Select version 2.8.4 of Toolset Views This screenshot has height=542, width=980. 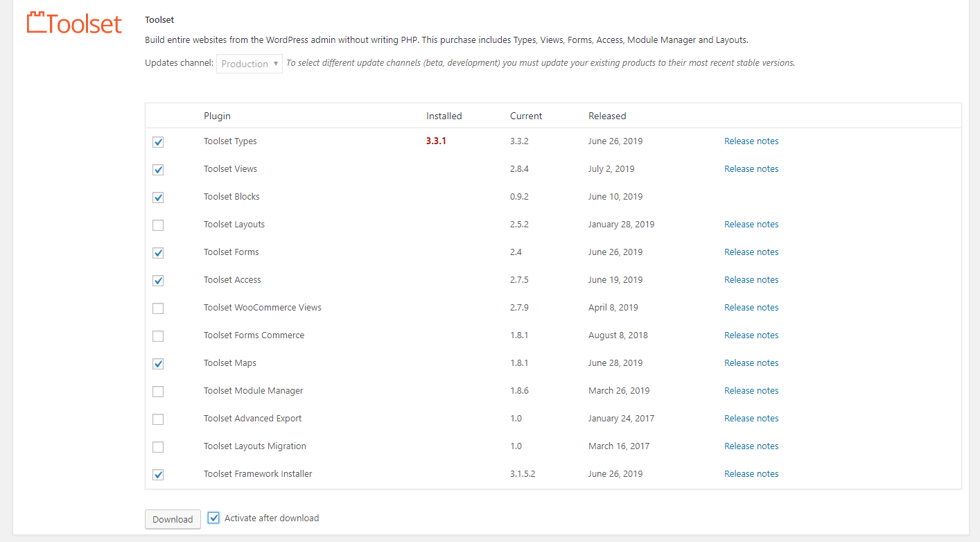click(520, 169)
